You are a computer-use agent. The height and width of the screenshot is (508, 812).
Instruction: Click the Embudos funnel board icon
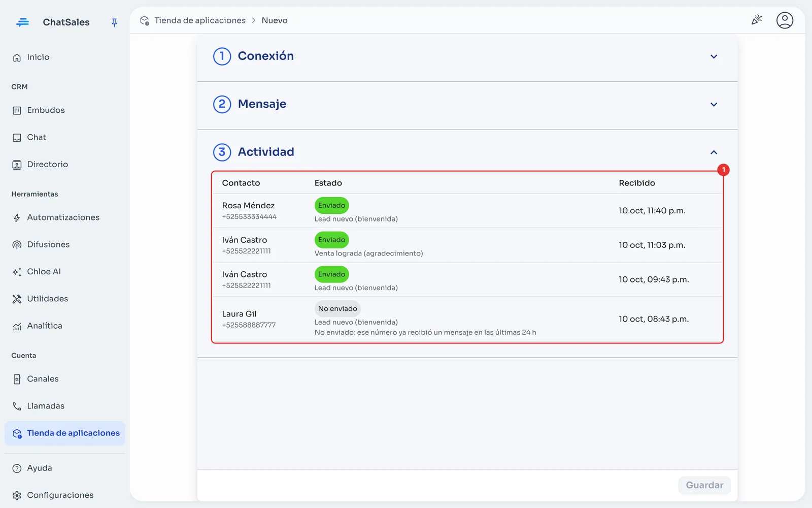17,110
